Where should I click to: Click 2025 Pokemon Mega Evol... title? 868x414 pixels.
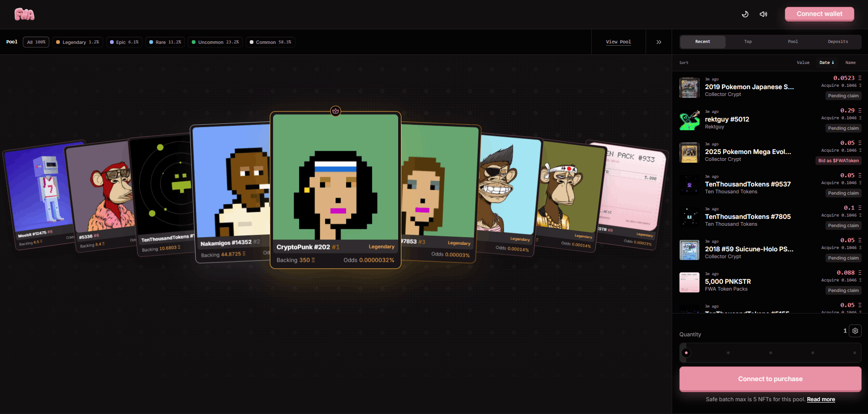coord(748,152)
